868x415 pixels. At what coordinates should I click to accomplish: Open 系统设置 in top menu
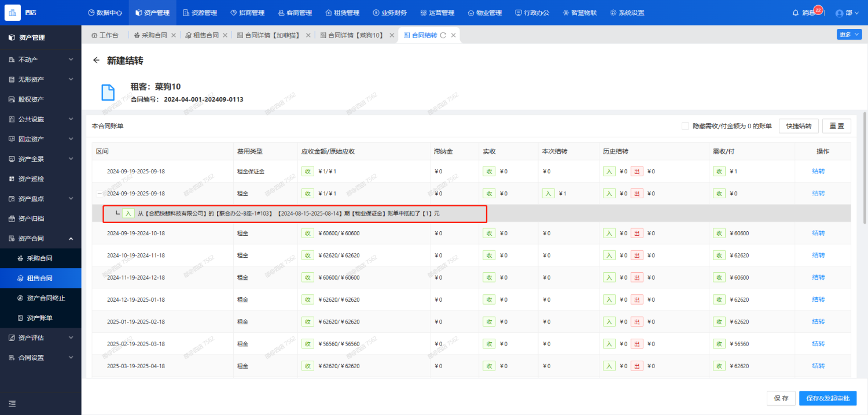point(627,13)
